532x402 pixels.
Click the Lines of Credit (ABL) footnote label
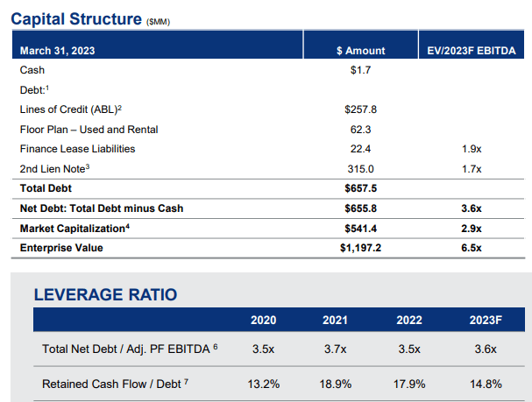(71, 109)
